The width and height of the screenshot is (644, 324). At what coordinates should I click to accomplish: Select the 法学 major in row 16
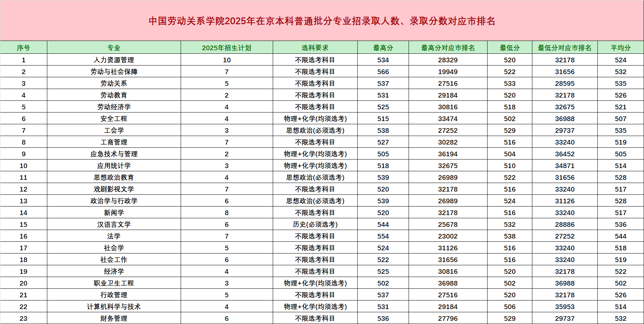point(115,236)
